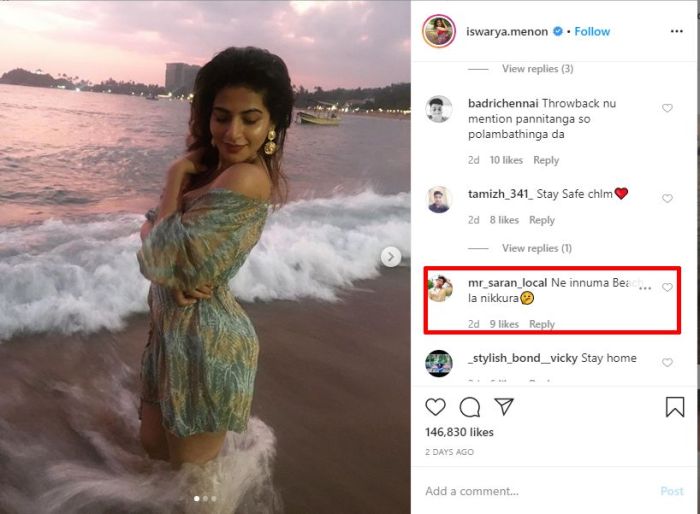
Task: Like _stylish_bond__vicky's comment
Action: point(667,363)
